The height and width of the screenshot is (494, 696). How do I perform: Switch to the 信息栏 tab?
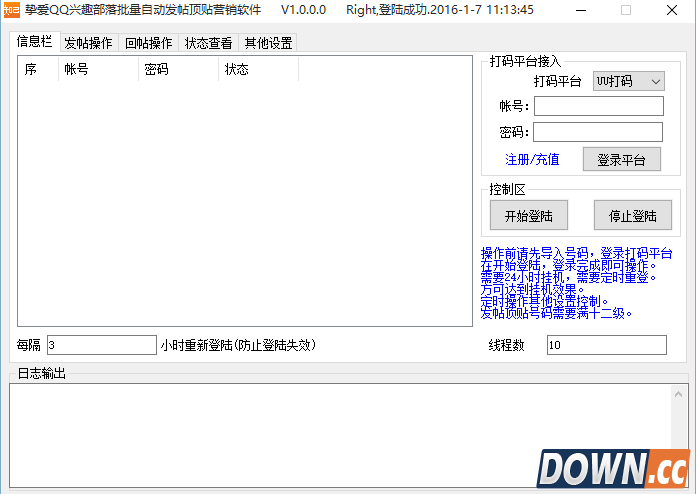(35, 42)
